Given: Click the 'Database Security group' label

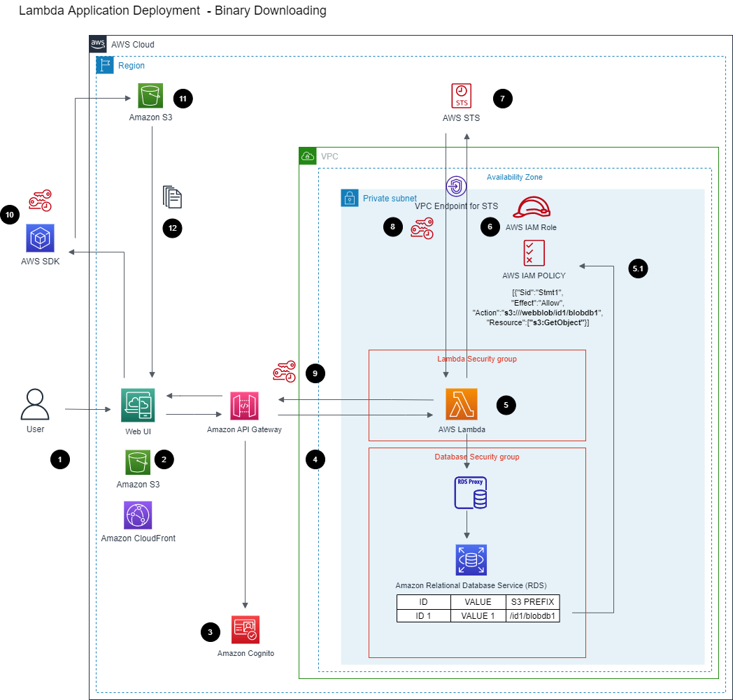Looking at the screenshot, I should coord(477,457).
